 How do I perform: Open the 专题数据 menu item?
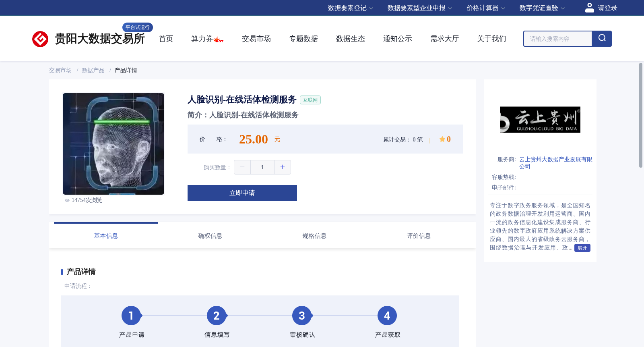point(303,39)
